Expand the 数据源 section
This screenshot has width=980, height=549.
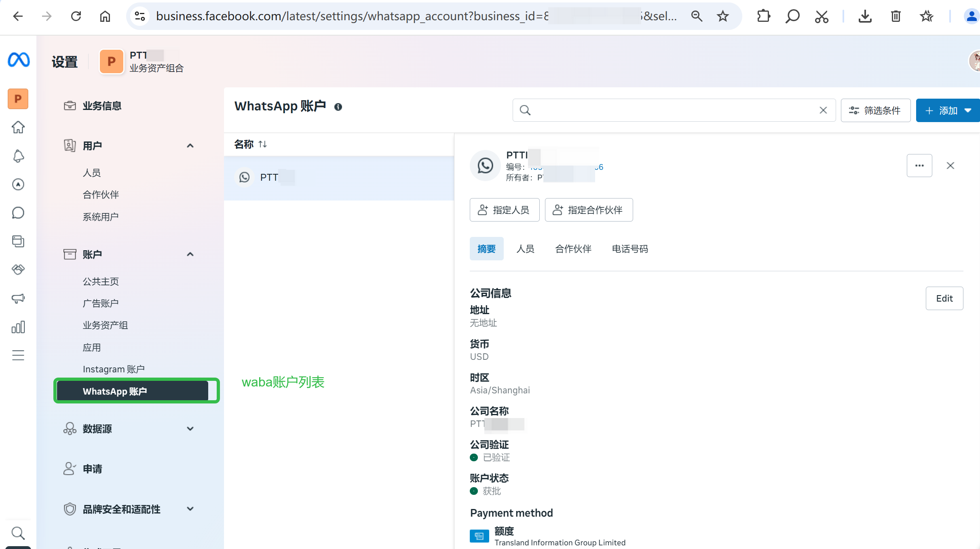(x=190, y=429)
